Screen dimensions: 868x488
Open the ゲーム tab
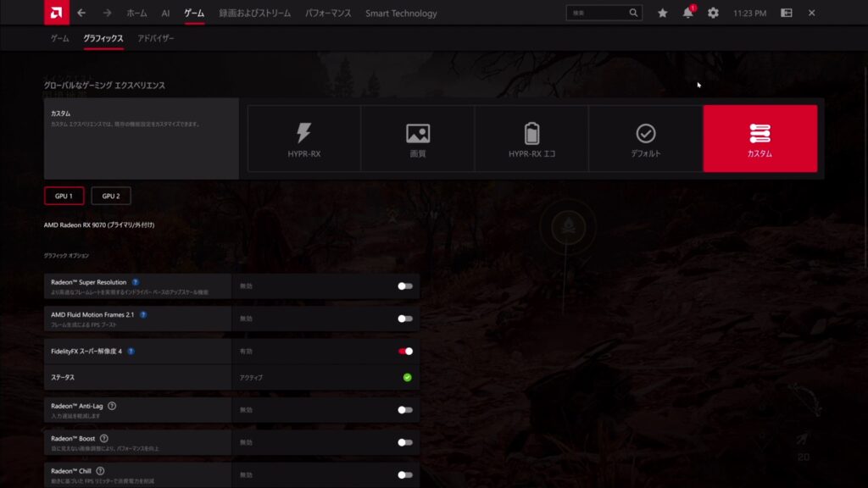tap(194, 14)
